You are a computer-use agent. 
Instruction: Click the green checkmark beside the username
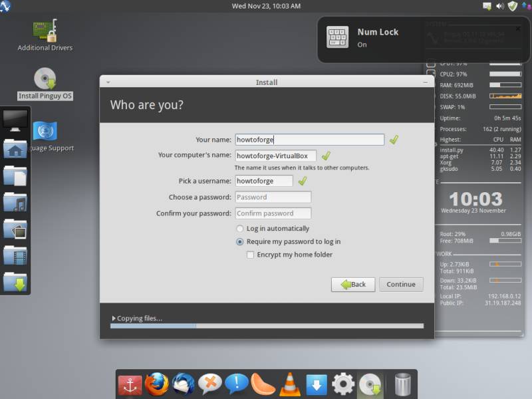coord(303,181)
